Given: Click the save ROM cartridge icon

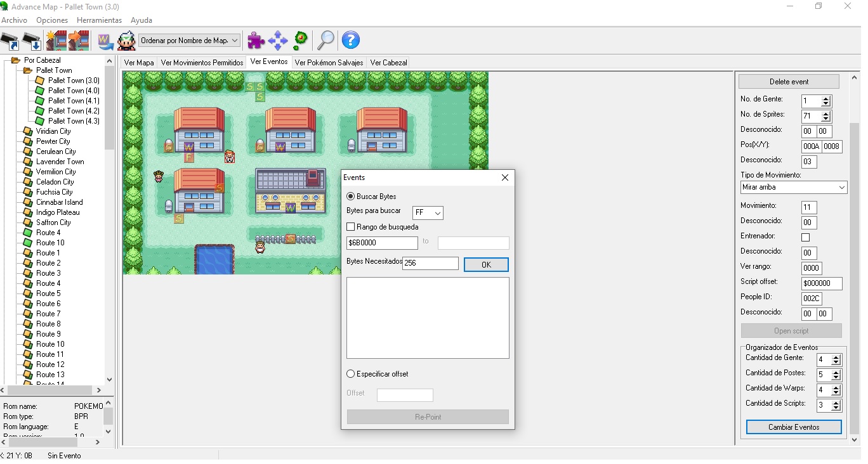Looking at the screenshot, I should click(x=32, y=41).
